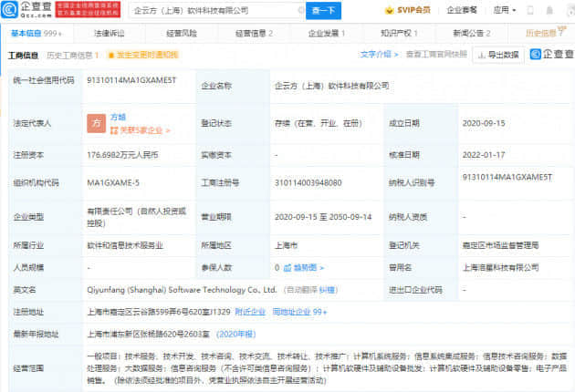Click the red official-institution banner badge

click(88, 9)
